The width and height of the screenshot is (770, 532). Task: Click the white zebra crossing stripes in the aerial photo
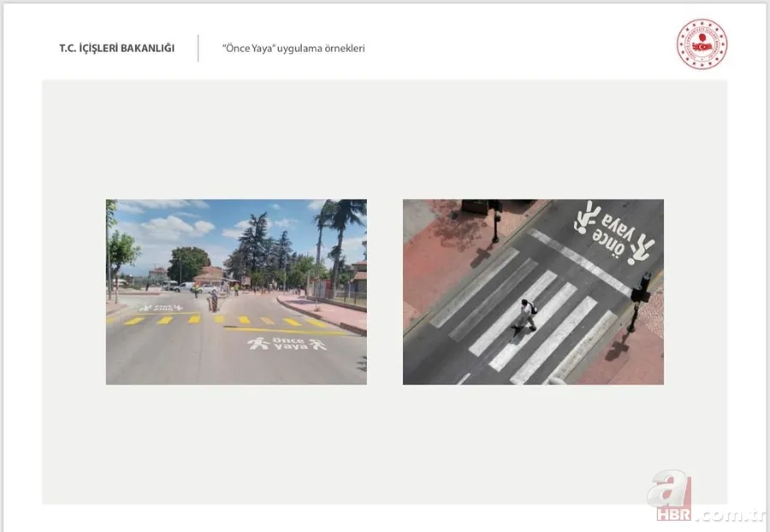tap(548, 329)
